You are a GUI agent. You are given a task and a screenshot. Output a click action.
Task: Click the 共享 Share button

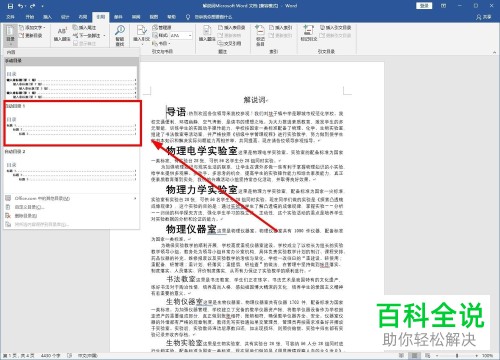coord(484,17)
